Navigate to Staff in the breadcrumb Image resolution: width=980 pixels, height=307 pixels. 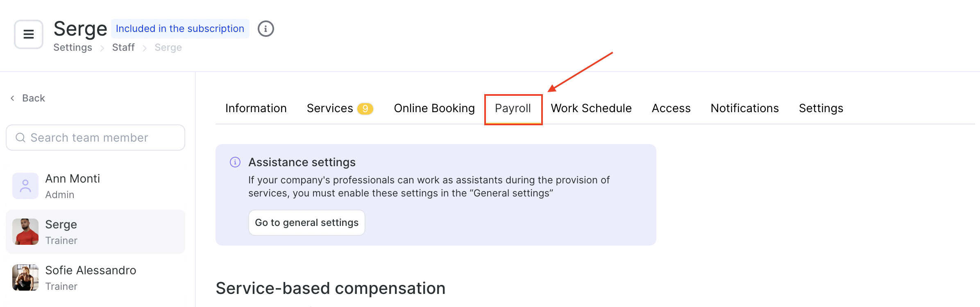(x=123, y=47)
